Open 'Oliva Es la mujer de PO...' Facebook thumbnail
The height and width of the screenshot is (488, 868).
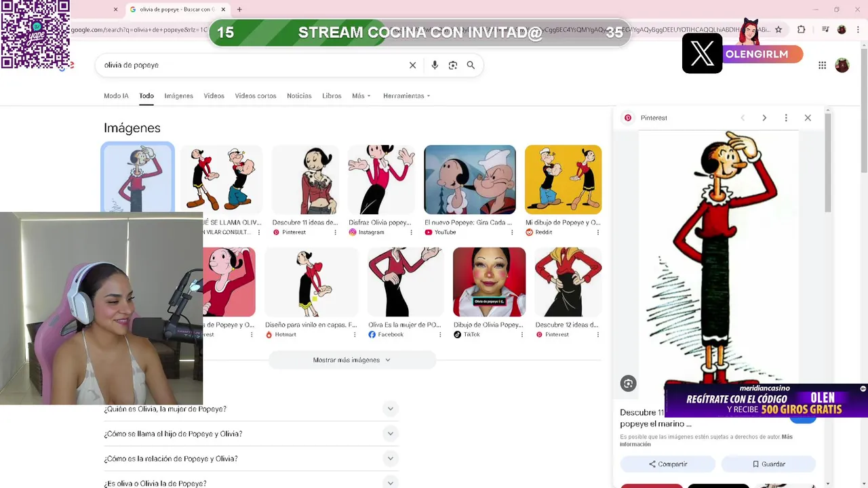405,282
